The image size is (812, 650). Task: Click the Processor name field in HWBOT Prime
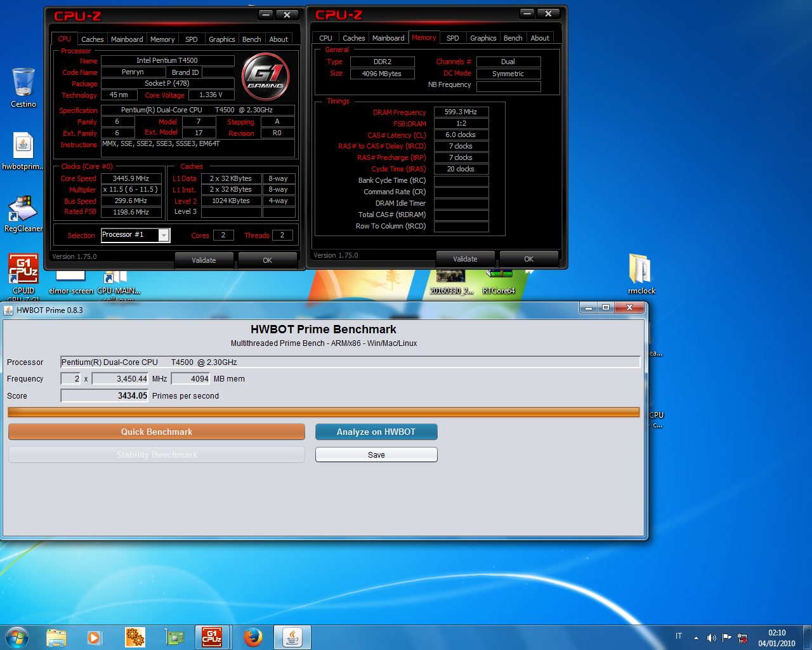click(350, 362)
